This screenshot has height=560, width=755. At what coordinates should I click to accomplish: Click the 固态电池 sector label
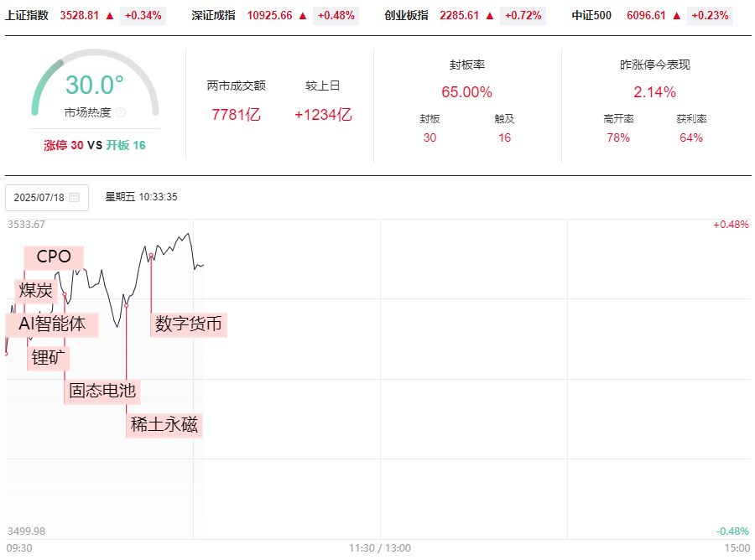pos(102,391)
